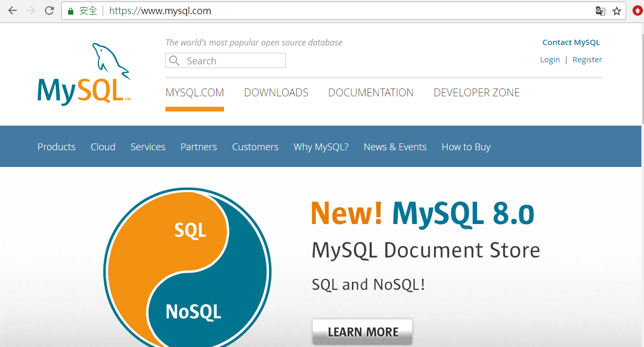Click the green secure padlock icon

[x=71, y=11]
